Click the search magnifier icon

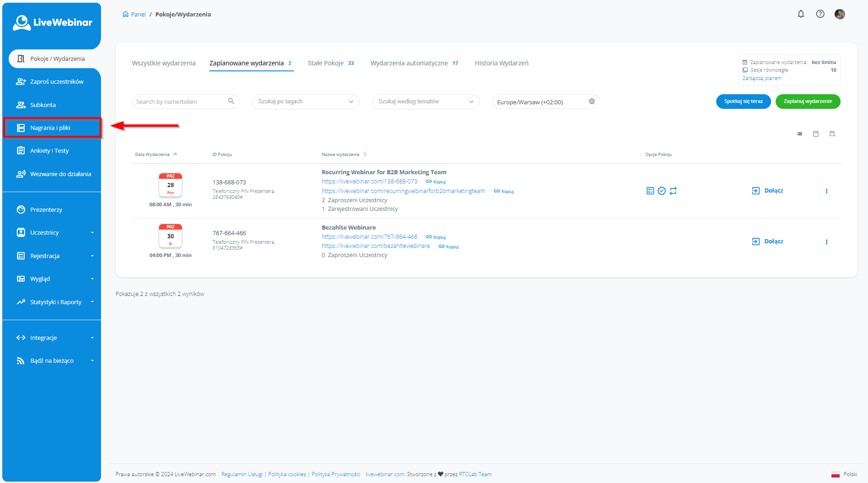point(231,102)
